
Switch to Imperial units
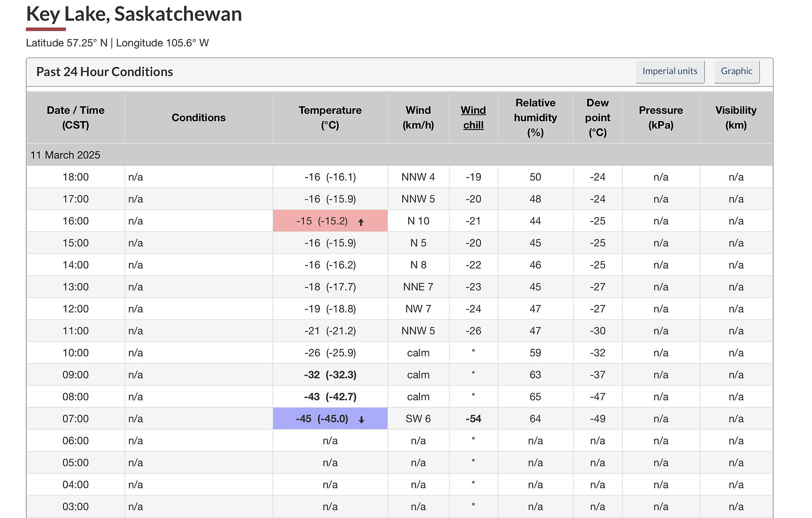[670, 71]
